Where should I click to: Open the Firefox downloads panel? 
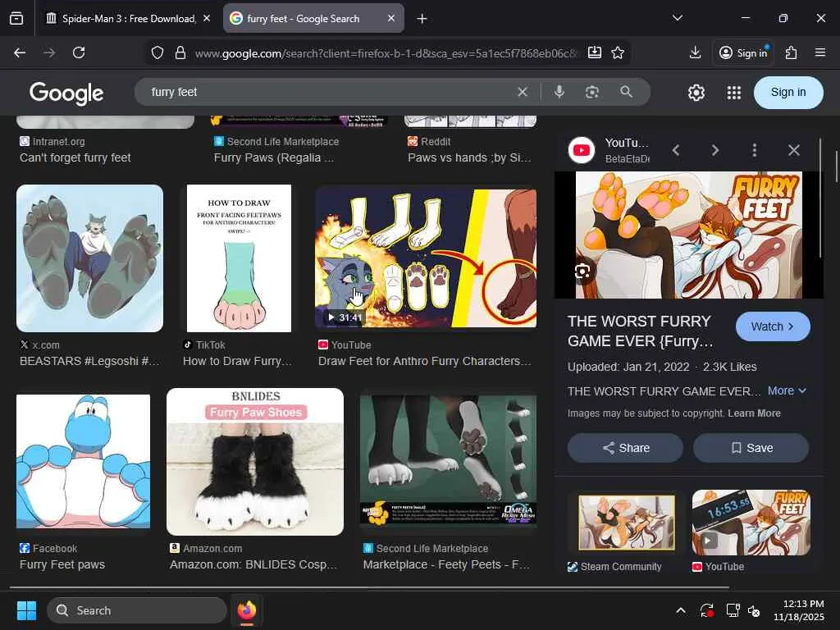(x=696, y=52)
